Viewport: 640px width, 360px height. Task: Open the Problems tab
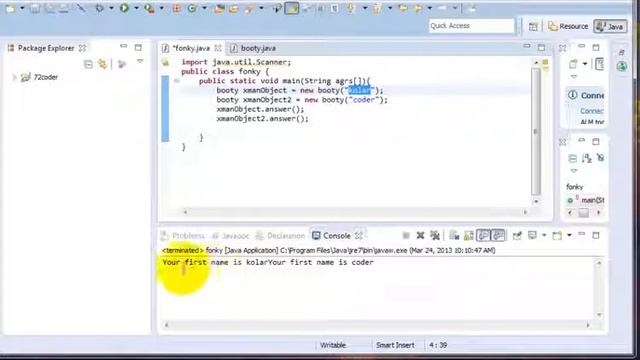point(183,236)
